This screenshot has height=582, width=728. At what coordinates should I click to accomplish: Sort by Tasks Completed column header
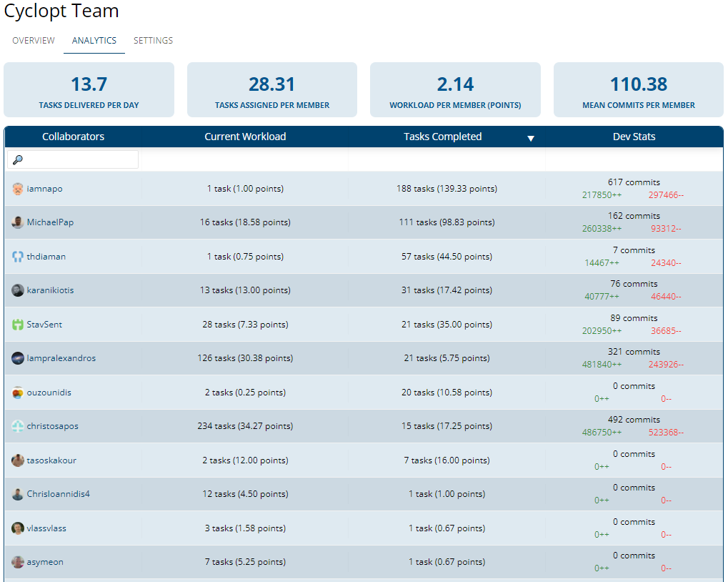click(x=442, y=137)
